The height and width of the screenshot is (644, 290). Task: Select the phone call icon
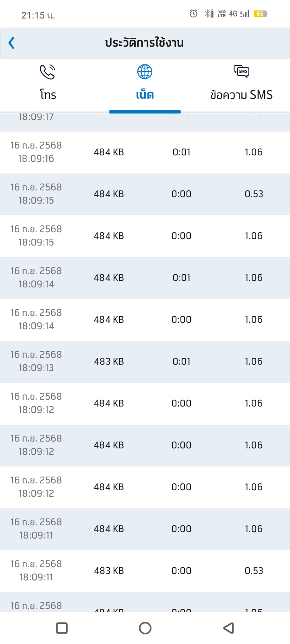(x=48, y=72)
